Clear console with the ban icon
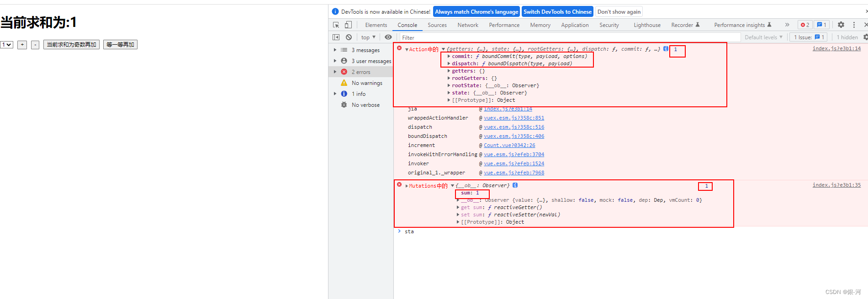868x299 pixels. pos(349,37)
